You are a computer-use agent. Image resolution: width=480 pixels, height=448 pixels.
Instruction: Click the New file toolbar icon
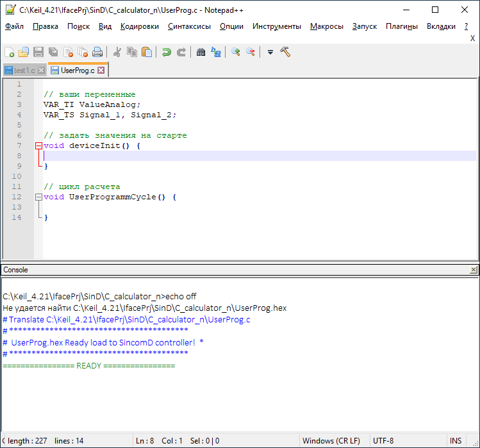tap(9, 53)
